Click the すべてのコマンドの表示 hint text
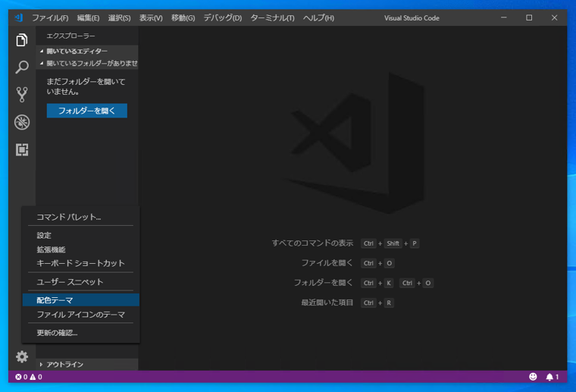This screenshot has width=576, height=392. pyautogui.click(x=312, y=243)
